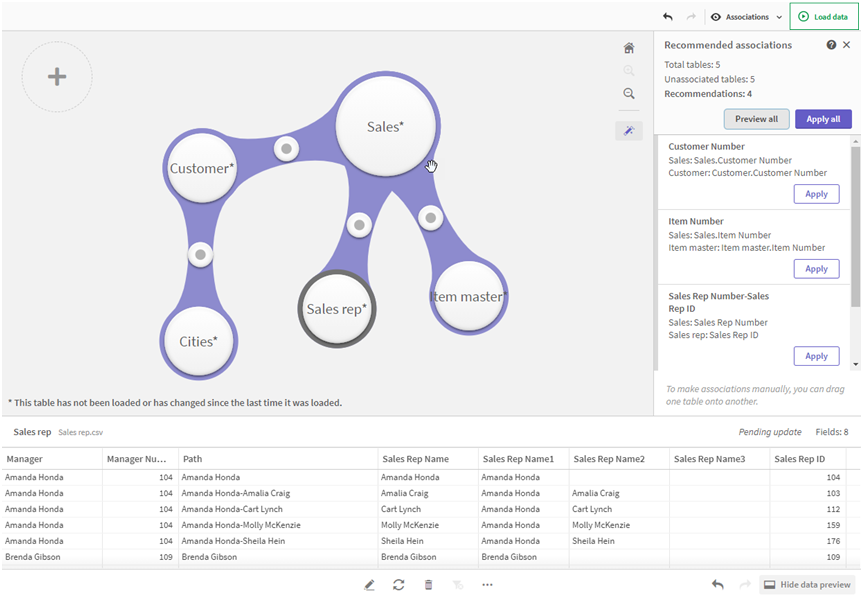Click the home view icon

coord(629,48)
